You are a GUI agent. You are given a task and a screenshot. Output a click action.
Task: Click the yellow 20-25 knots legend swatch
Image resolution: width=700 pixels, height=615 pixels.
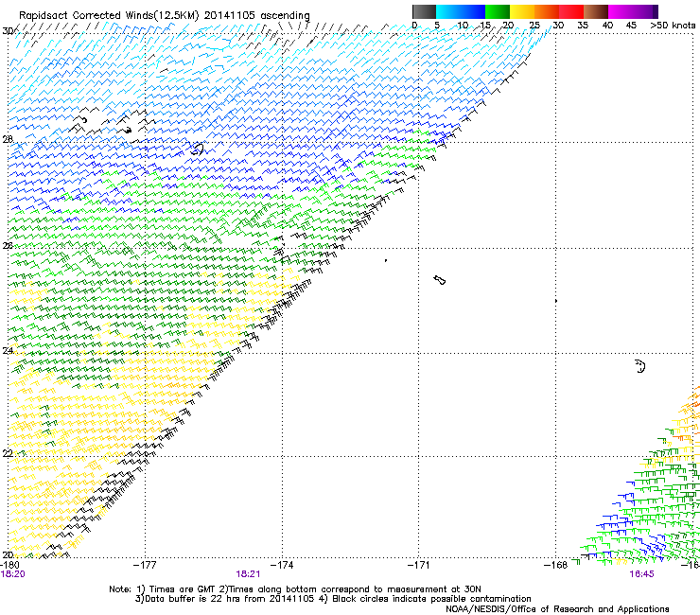tap(522, 11)
